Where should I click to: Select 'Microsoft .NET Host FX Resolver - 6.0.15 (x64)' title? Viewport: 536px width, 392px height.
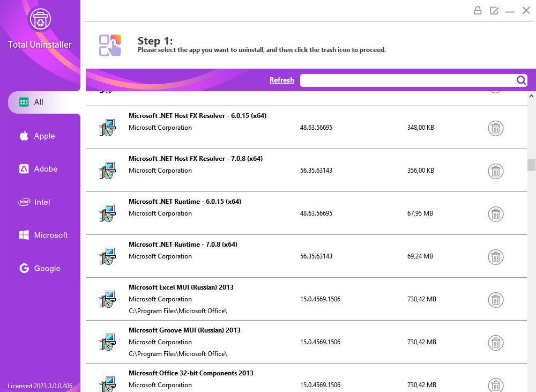coord(198,116)
